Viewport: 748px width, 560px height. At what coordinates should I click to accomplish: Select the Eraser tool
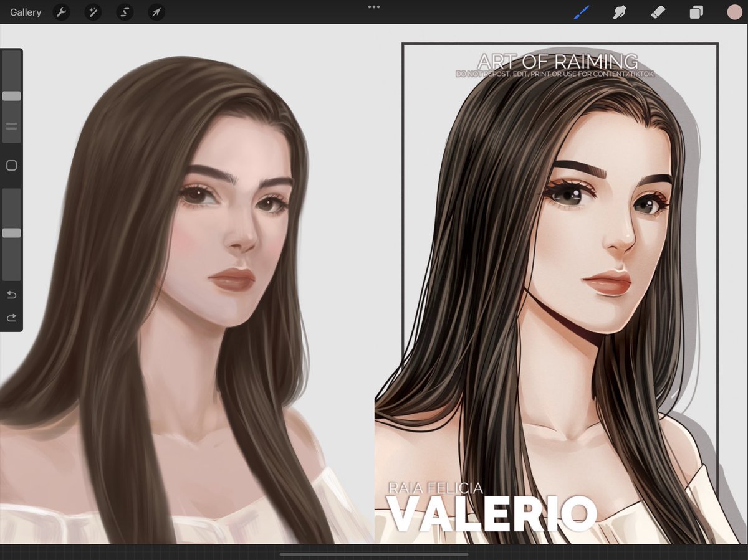(x=658, y=12)
